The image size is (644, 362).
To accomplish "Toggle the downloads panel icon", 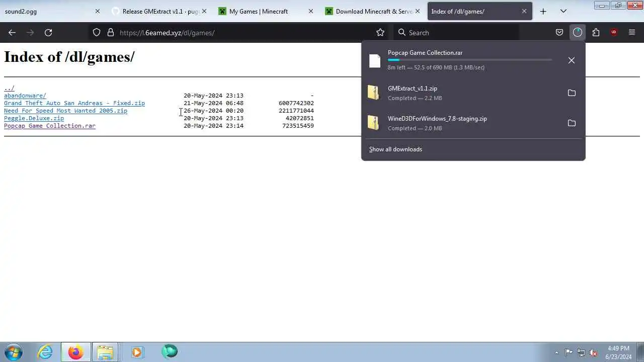I will (x=578, y=33).
